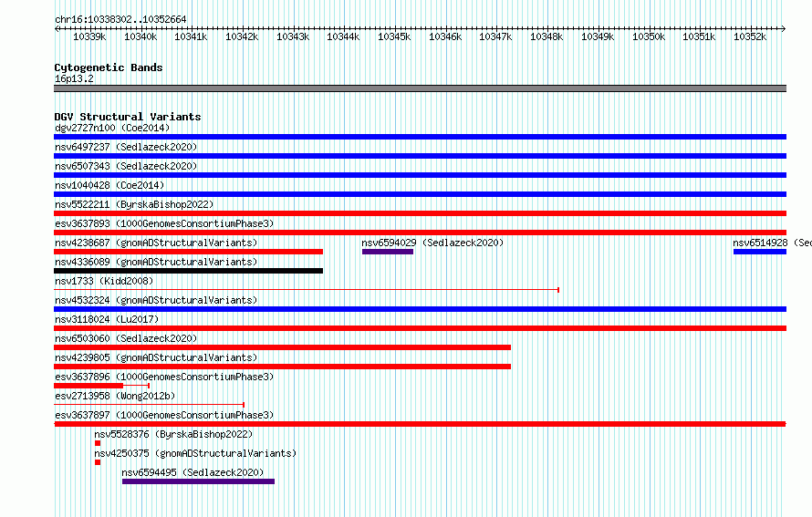Select the nsv1733 (Kidd2008) label
Screen dimensions: 812x517
[104, 281]
